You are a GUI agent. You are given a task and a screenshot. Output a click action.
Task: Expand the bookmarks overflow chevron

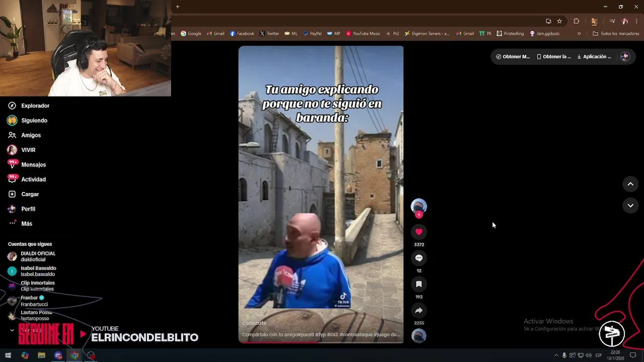pyautogui.click(x=579, y=34)
